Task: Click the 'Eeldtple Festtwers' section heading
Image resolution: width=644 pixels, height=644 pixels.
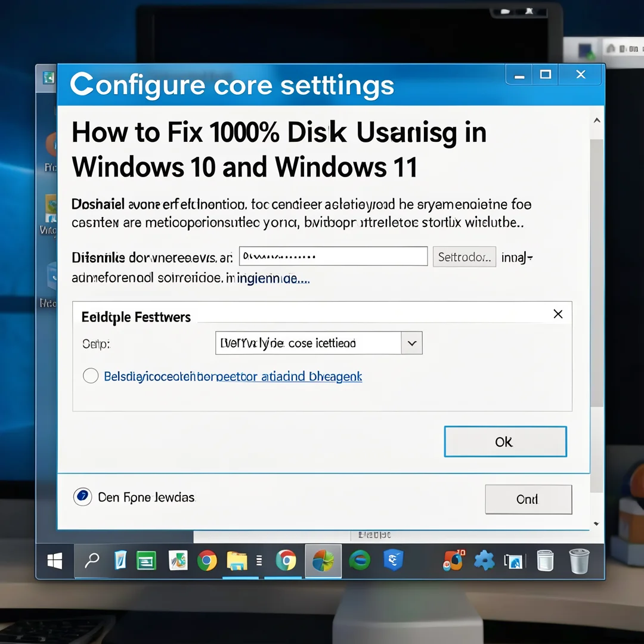Action: 136,317
